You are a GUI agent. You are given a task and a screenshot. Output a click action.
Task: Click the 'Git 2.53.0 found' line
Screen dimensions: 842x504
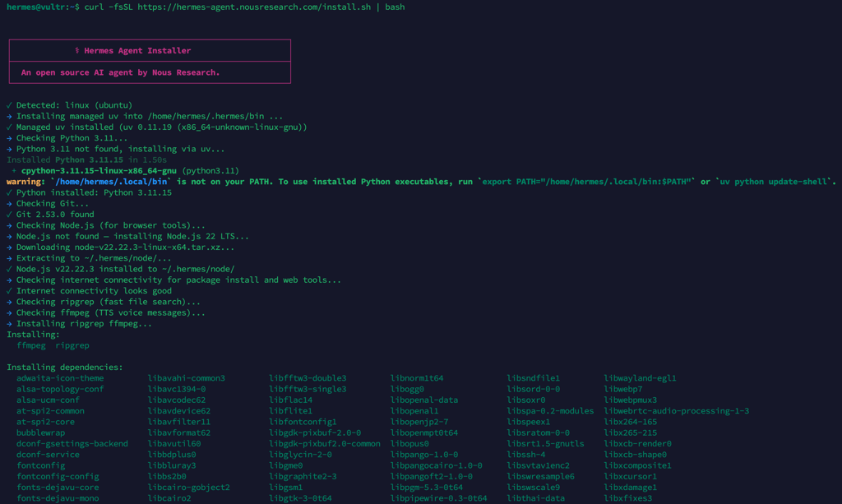50,214
